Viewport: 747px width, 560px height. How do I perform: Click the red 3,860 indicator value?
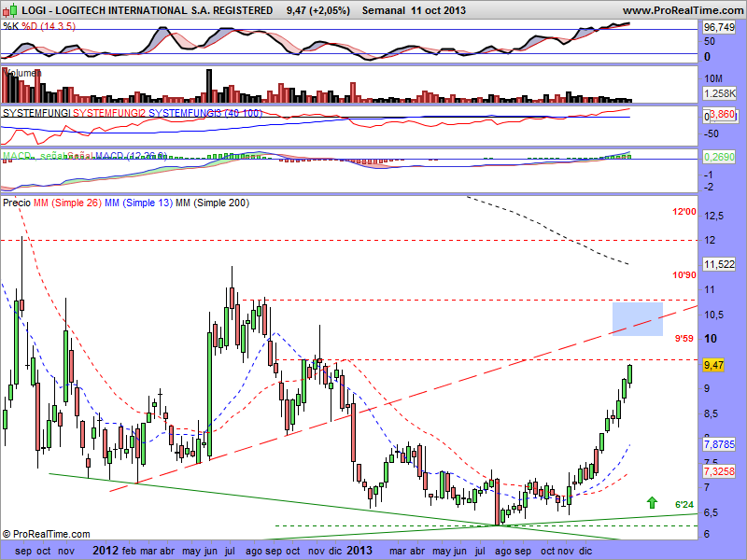pyautogui.click(x=722, y=115)
